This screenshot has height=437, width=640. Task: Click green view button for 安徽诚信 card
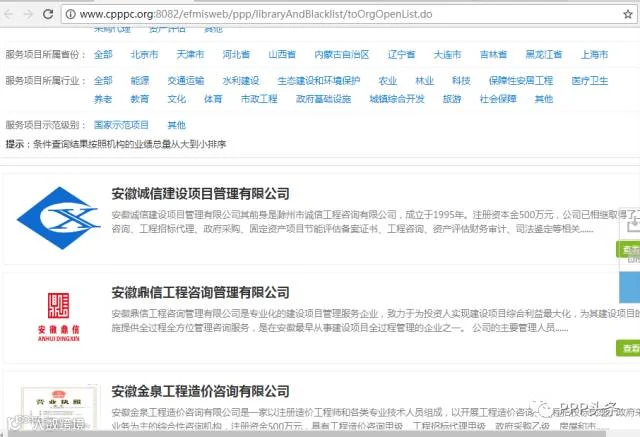coord(628,249)
